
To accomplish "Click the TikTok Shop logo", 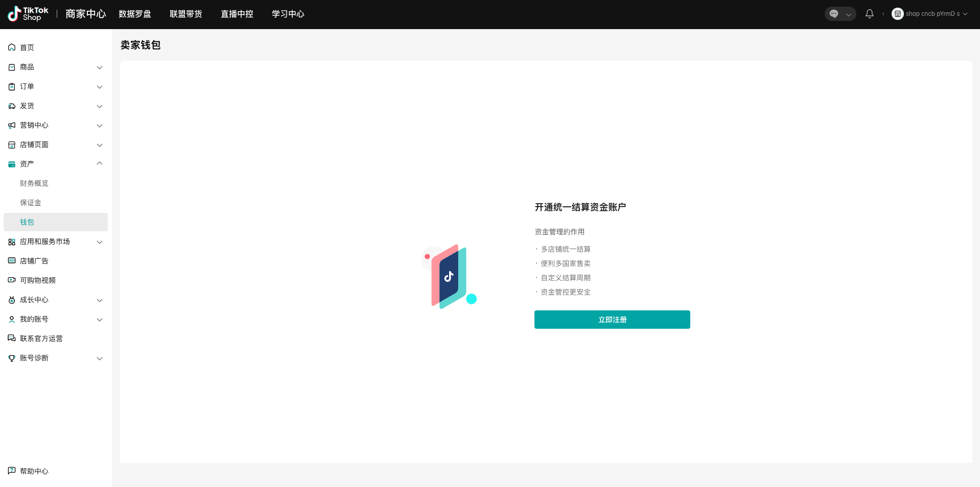I will (x=28, y=14).
